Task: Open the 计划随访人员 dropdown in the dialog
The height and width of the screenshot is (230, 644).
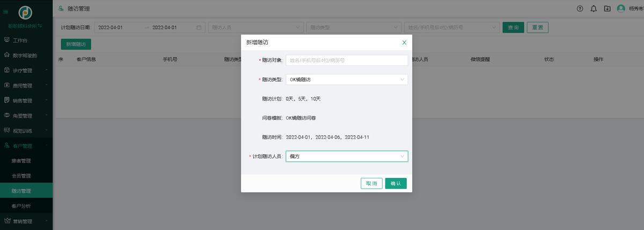Action: pos(347,156)
